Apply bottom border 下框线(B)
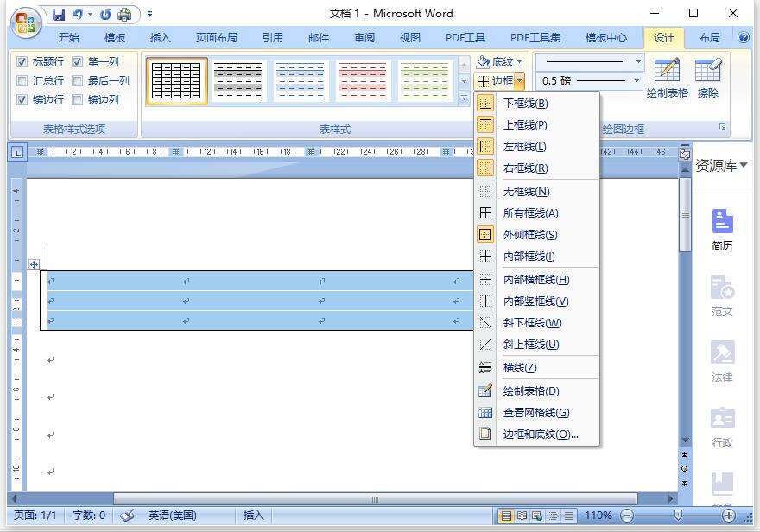760x532 pixels. (x=536, y=103)
